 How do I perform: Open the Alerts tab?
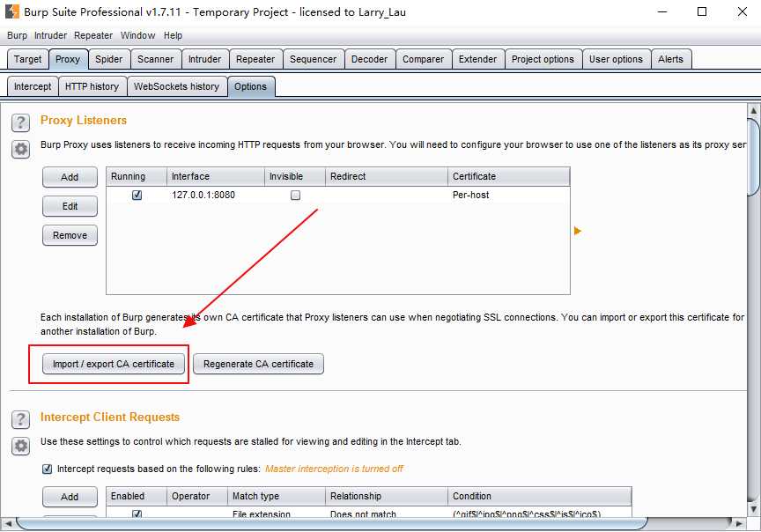(671, 59)
